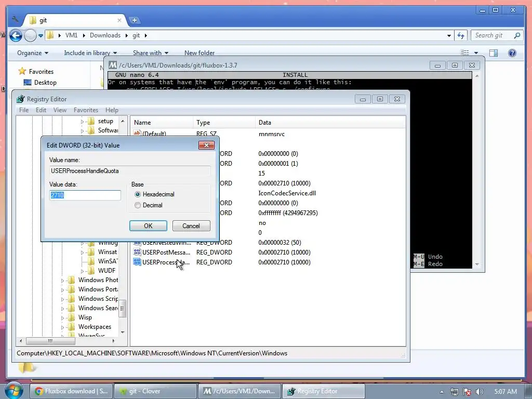The height and width of the screenshot is (399, 532).
Task: Expand the Windows Portable registry key
Action: pos(62,290)
